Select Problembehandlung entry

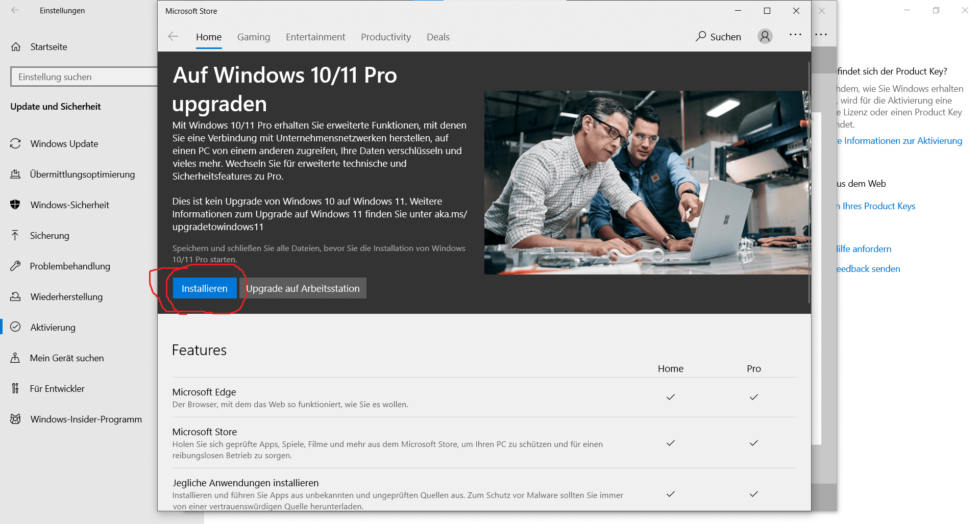(70, 266)
